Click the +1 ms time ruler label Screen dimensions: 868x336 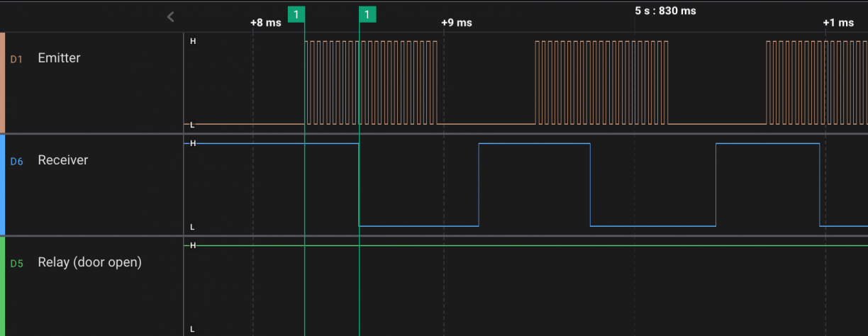pyautogui.click(x=838, y=23)
